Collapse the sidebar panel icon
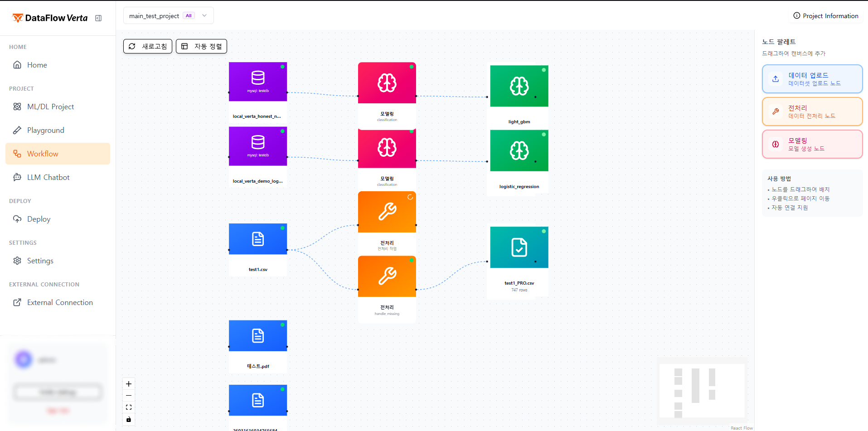The height and width of the screenshot is (431, 868). point(98,18)
